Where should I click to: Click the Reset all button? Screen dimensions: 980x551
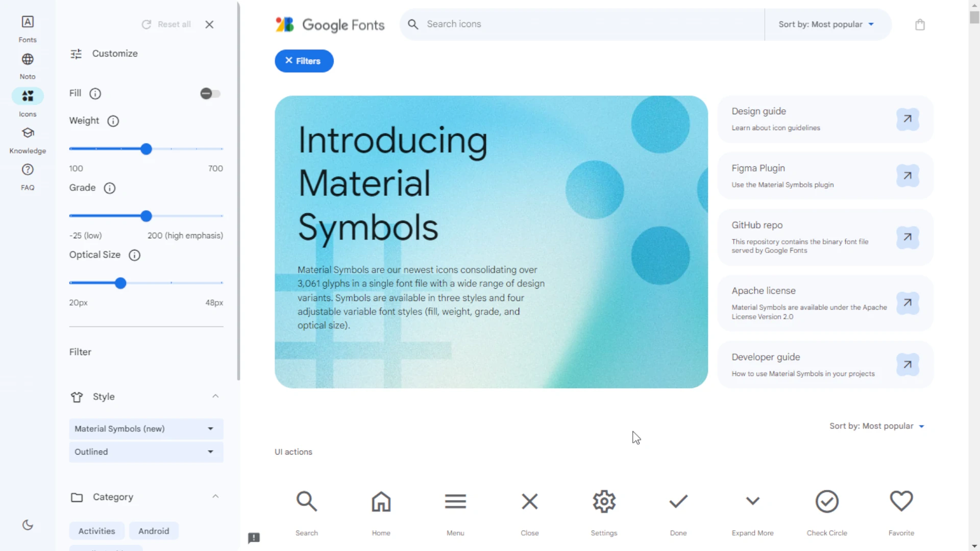tap(167, 24)
